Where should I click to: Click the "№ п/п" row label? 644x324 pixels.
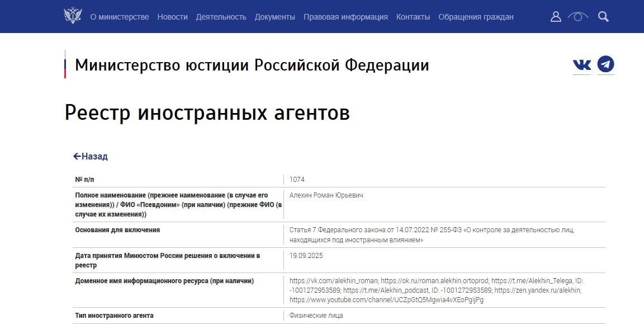click(x=84, y=180)
